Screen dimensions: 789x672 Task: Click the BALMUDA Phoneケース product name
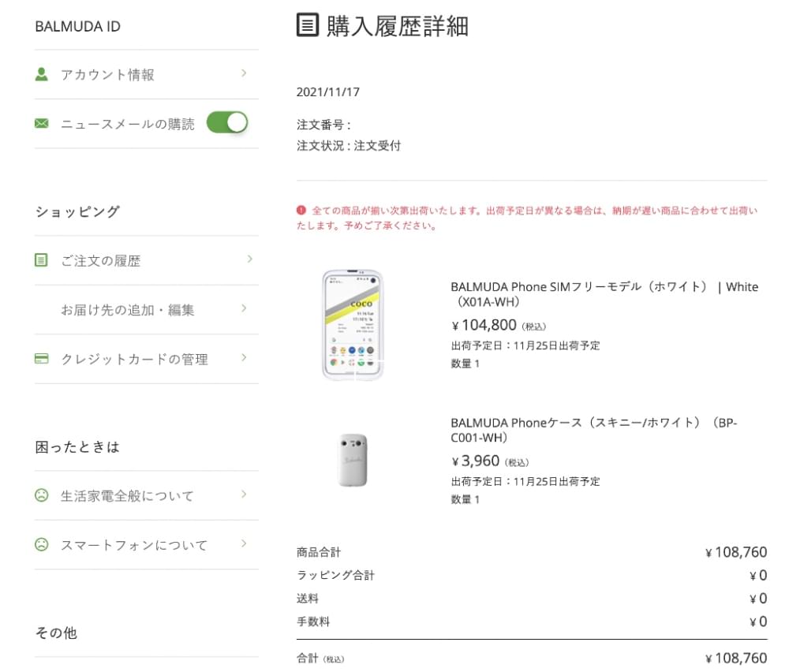pyautogui.click(x=594, y=430)
